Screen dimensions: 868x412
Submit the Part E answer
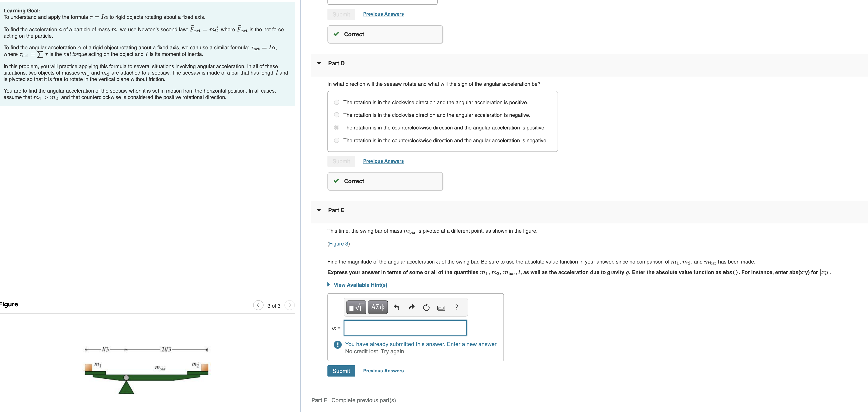click(x=341, y=371)
